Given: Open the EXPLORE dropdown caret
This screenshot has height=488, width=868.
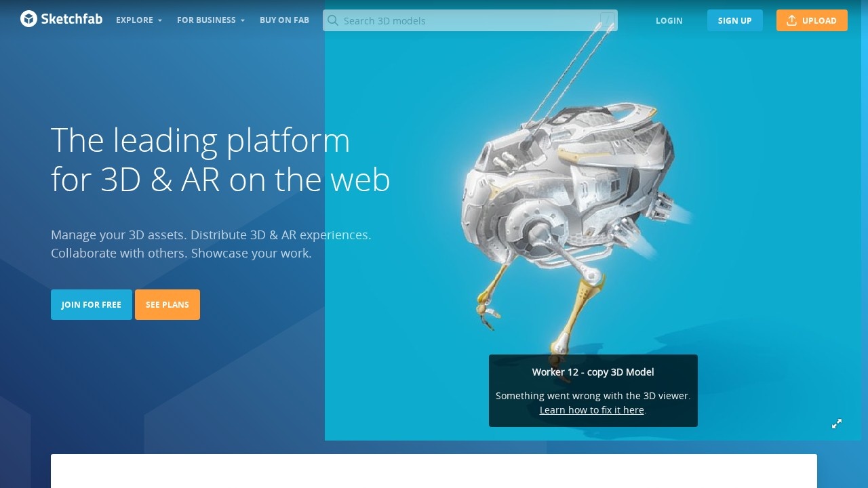Looking at the screenshot, I should pos(160,21).
